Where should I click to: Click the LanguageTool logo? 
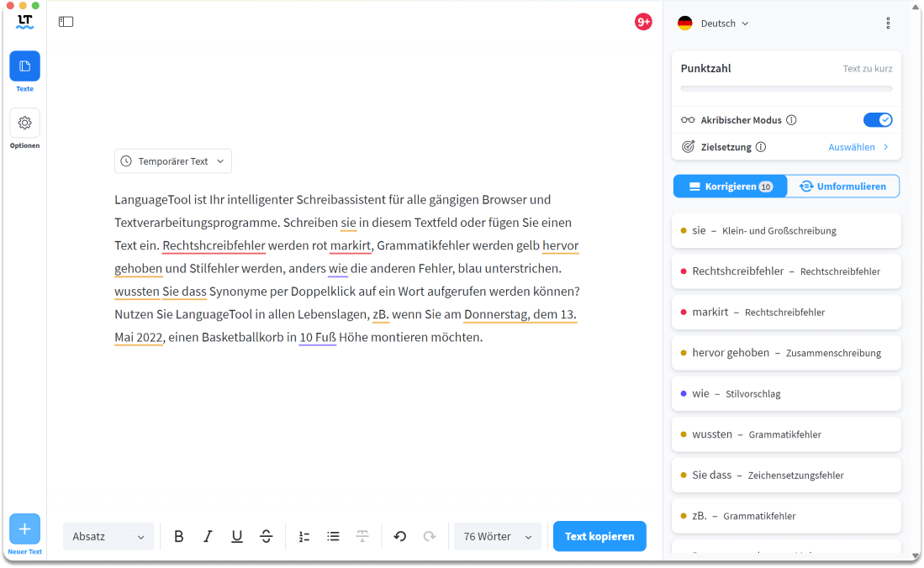pyautogui.click(x=24, y=23)
